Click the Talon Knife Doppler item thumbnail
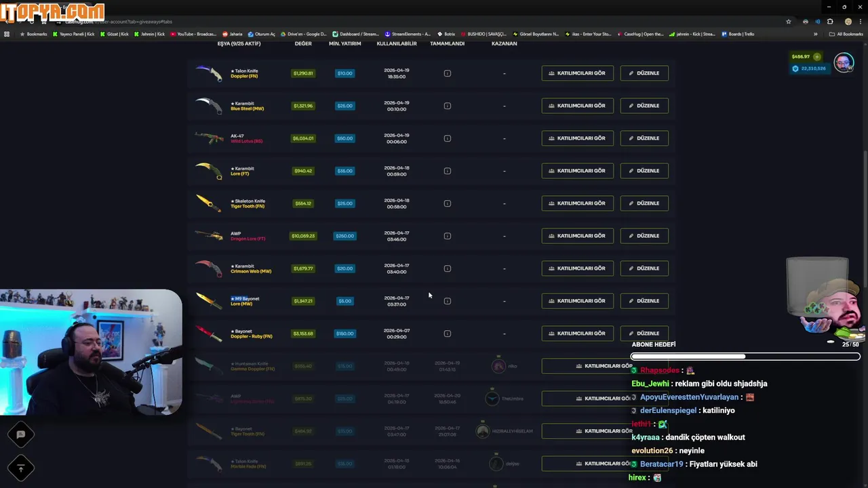Screen dimensions: 868x488 point(209,73)
